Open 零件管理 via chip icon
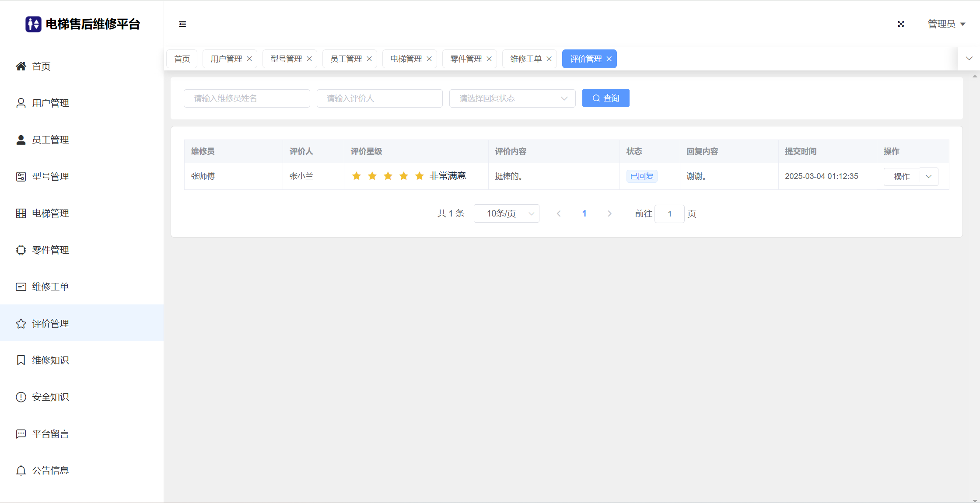This screenshot has height=503, width=980. click(21, 250)
